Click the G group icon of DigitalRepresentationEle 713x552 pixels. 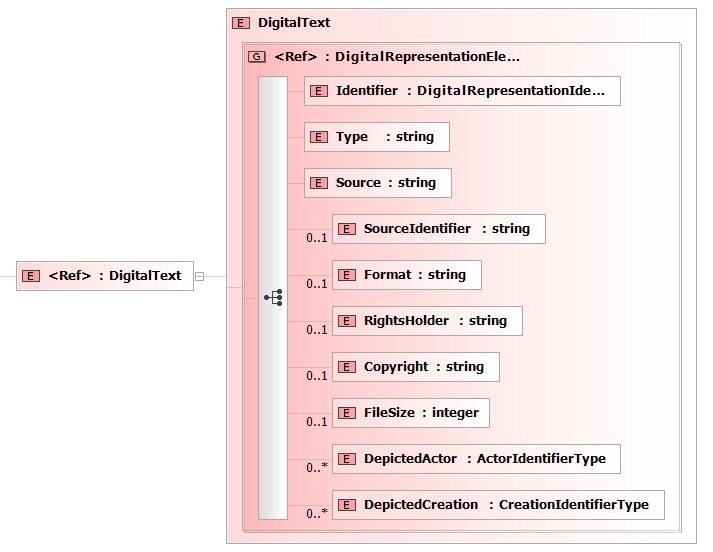[257, 57]
